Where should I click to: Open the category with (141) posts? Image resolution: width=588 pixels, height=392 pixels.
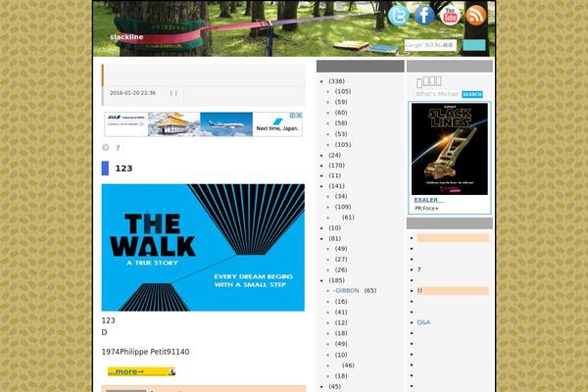[336, 185]
